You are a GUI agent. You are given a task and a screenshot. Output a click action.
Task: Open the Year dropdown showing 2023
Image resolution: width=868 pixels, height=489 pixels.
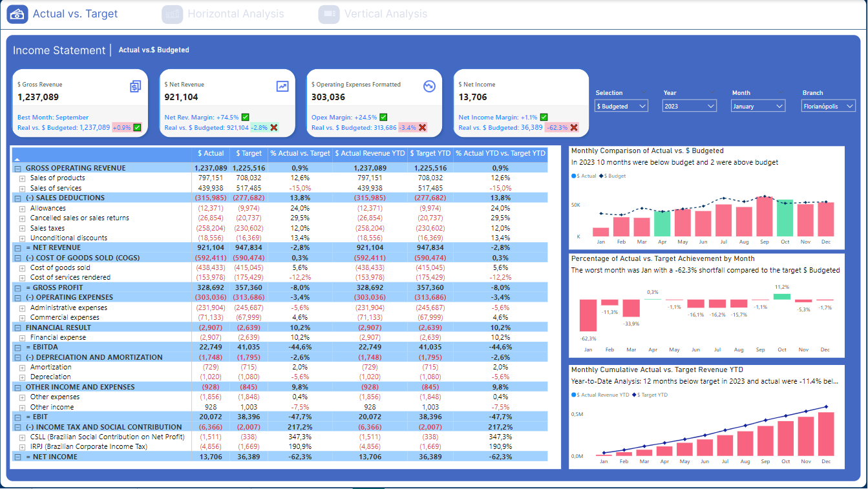pos(690,106)
